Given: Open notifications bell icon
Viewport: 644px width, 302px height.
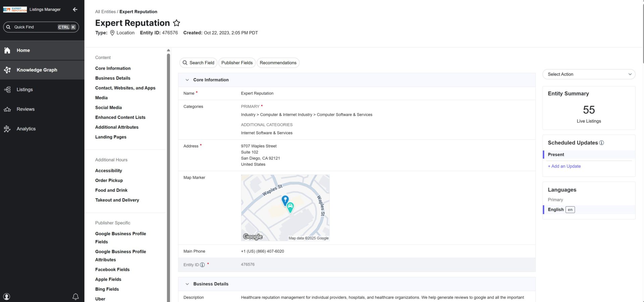Looking at the screenshot, I should point(75,297).
